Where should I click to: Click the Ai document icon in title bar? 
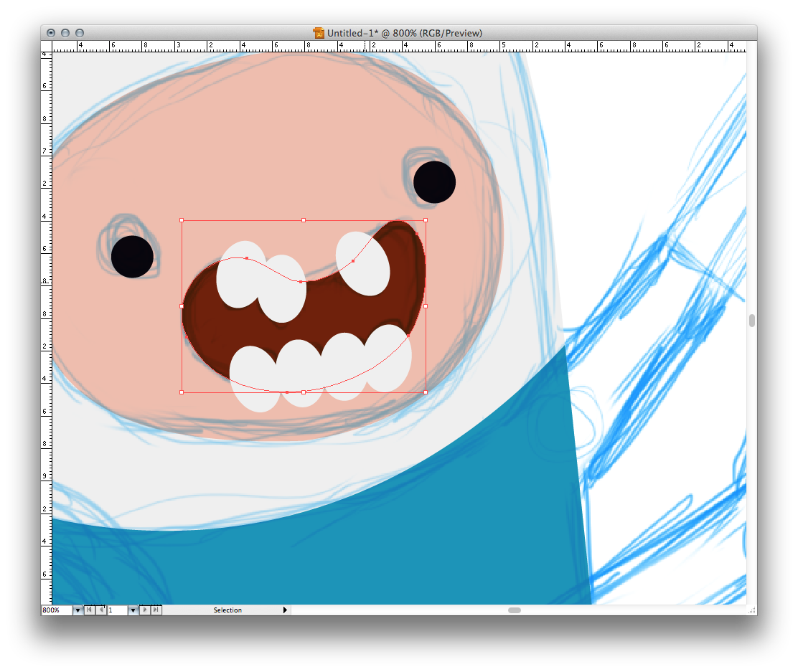tap(319, 33)
